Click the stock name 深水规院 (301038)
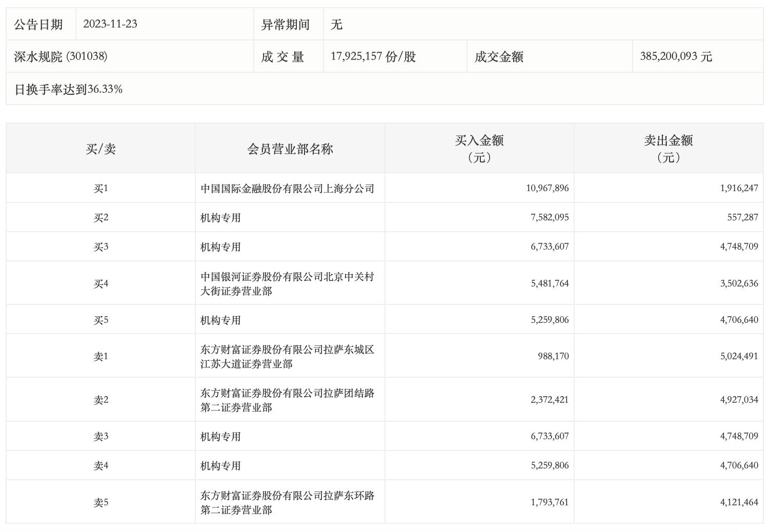The image size is (771, 532). point(60,56)
